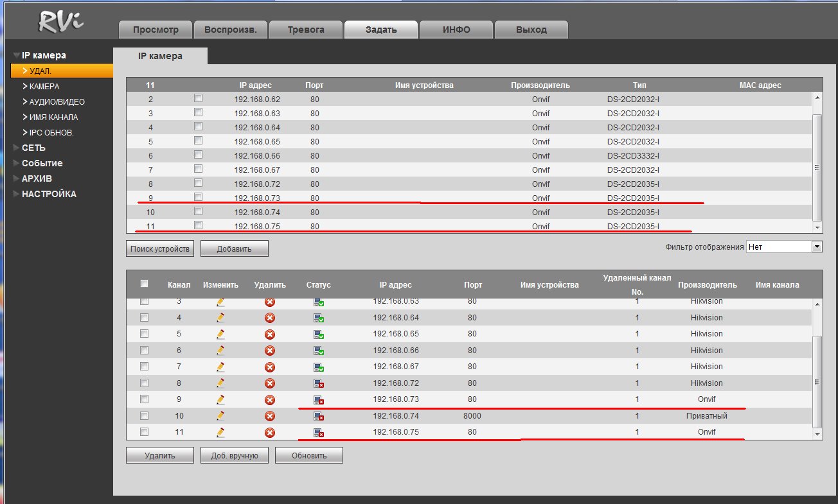Image resolution: width=838 pixels, height=504 pixels.
Task: Check the channel 5 row checkbox
Action: click(x=144, y=334)
